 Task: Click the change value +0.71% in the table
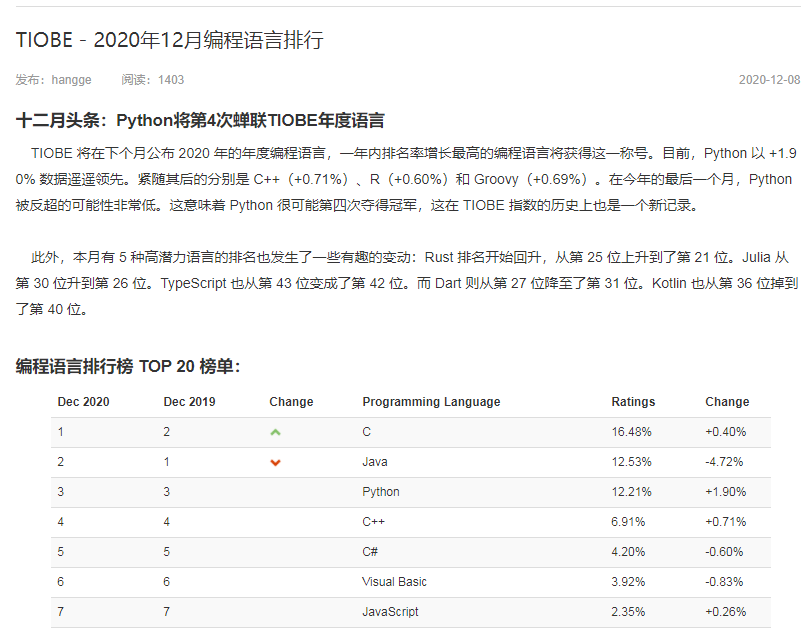[726, 522]
